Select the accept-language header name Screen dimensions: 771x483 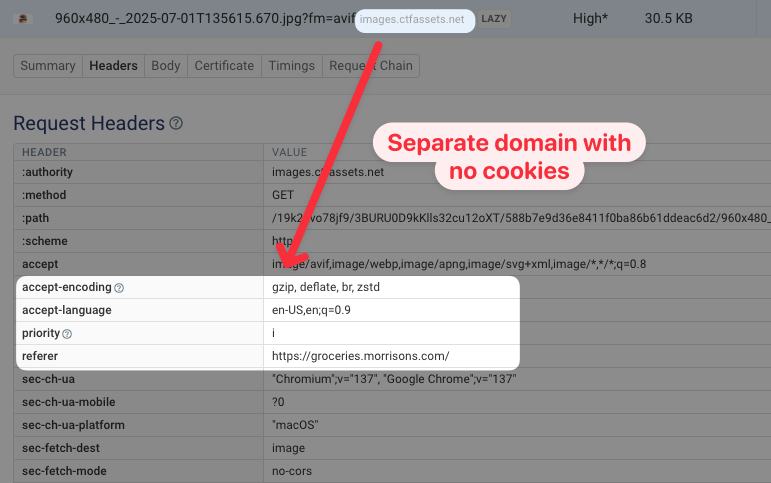(67, 310)
